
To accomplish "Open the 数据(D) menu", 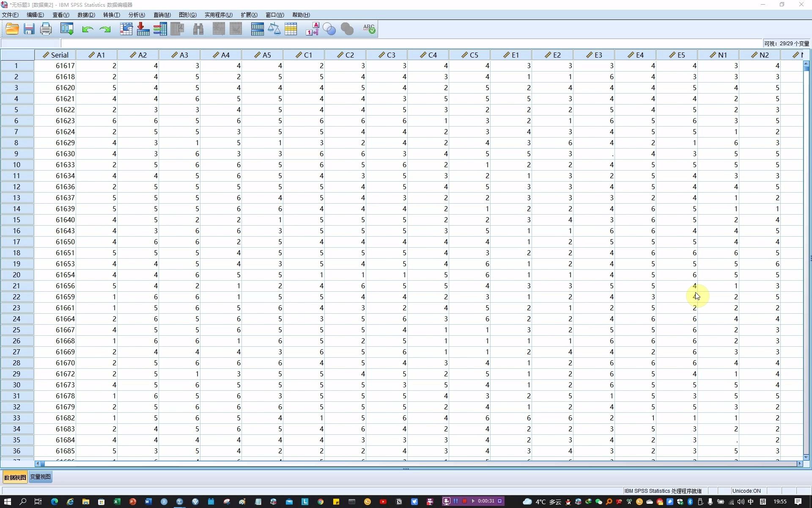I will click(x=86, y=15).
